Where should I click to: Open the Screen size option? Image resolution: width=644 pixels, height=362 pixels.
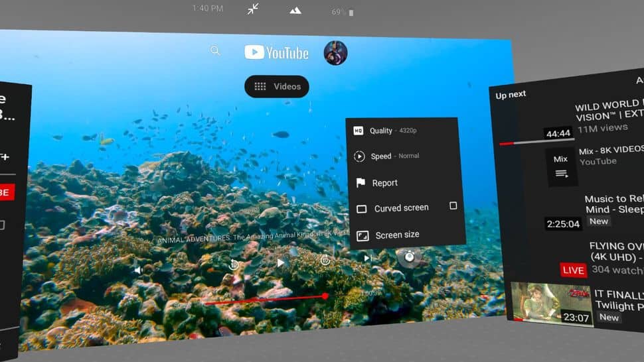(x=396, y=235)
